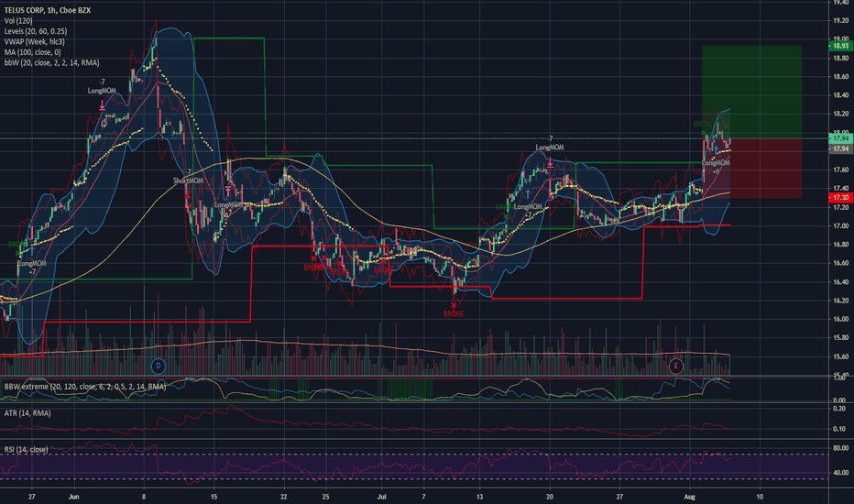This screenshot has height=504, width=854.
Task: Click the green 18.93 target price tag
Action: pyautogui.click(x=840, y=47)
